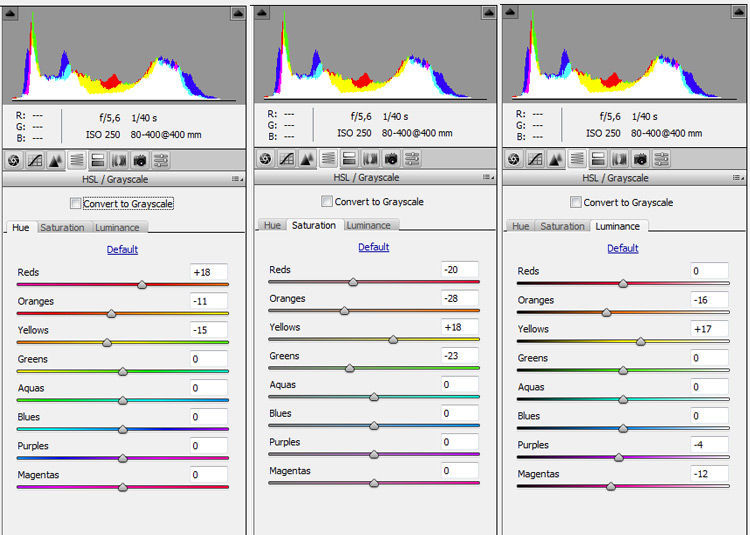This screenshot has height=535, width=750.
Task: Click the Blues saturation slider handle
Action: click(x=374, y=426)
